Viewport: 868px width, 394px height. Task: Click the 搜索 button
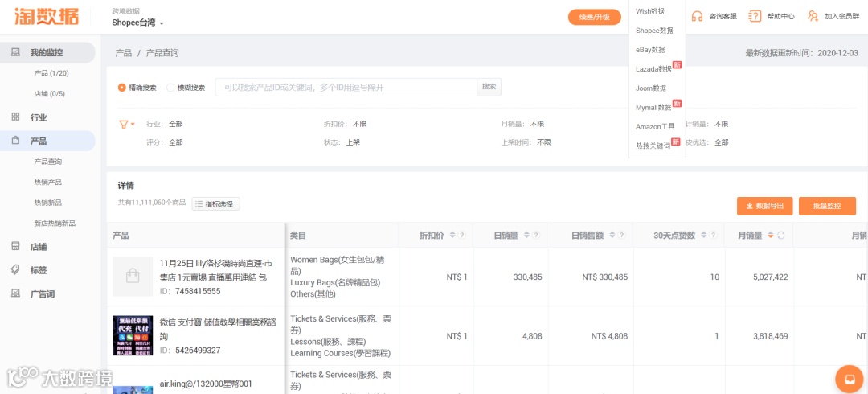[489, 87]
